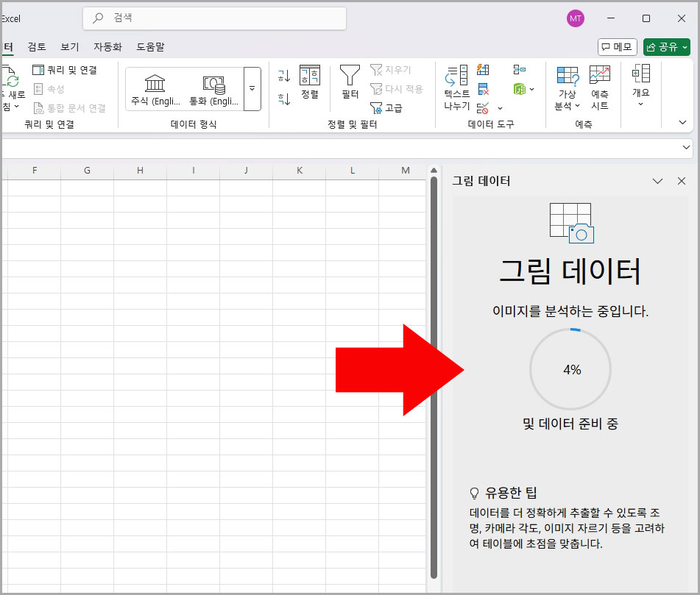Switch to the Automate (자동화) tab
The image size is (700, 595).
(107, 47)
